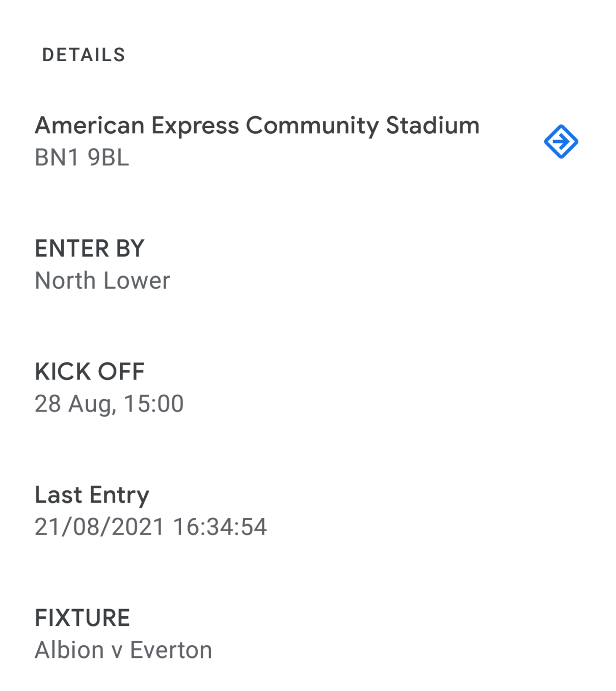Open directions to the stadium via arrow icon
616x691 pixels.
[561, 142]
